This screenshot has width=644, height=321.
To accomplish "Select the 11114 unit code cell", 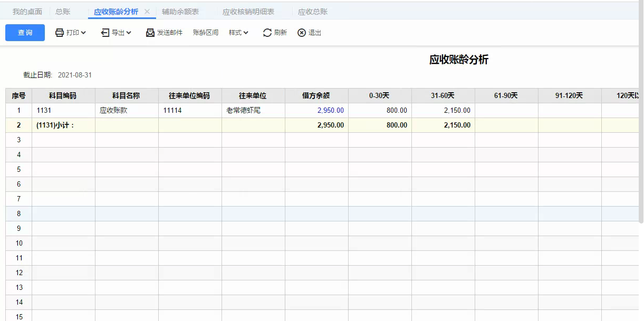I will [x=190, y=110].
